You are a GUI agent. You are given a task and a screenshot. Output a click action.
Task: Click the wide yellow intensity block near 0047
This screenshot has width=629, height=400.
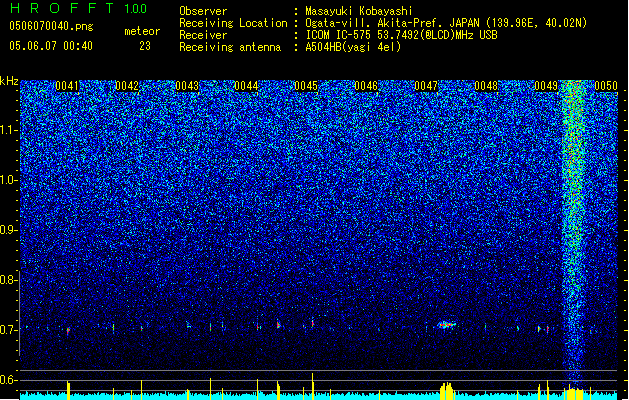(x=446, y=391)
